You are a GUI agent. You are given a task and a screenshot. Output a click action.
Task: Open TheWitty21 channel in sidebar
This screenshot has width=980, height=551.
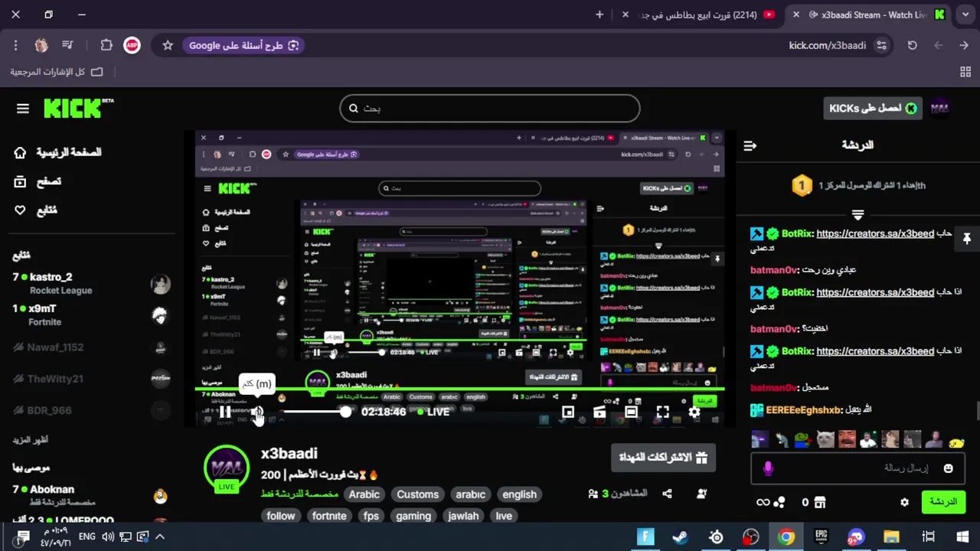pos(92,379)
